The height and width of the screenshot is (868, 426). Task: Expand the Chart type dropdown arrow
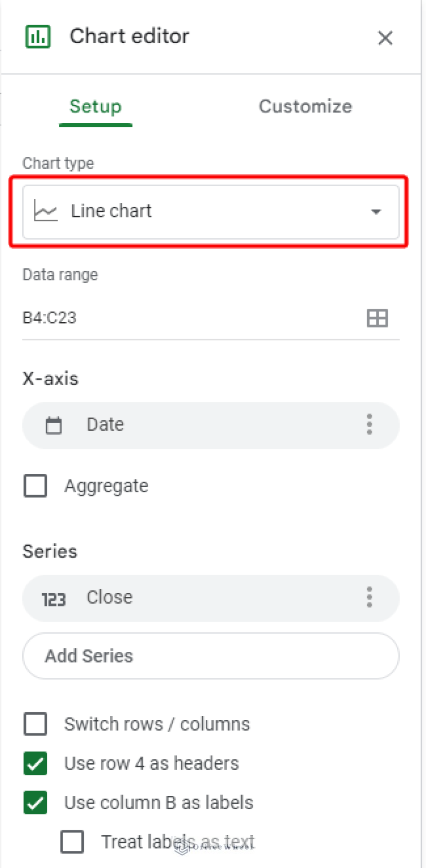[376, 212]
